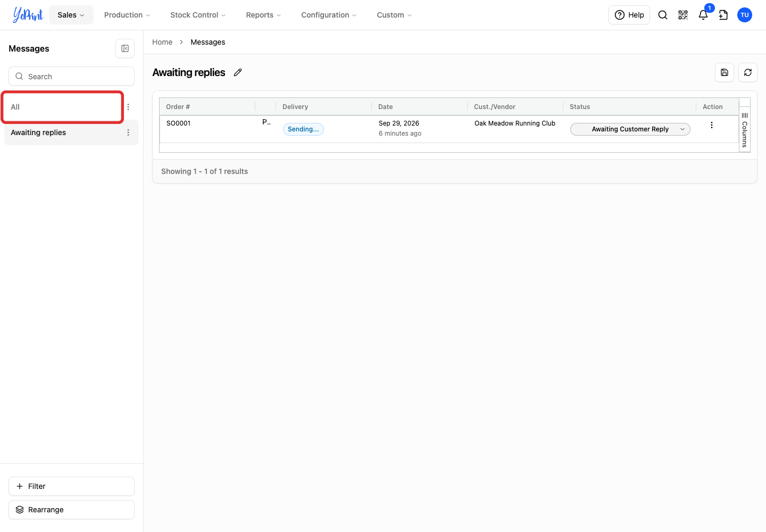Click the YoPrint logo
Screen dimensions: 766x532
pos(28,15)
